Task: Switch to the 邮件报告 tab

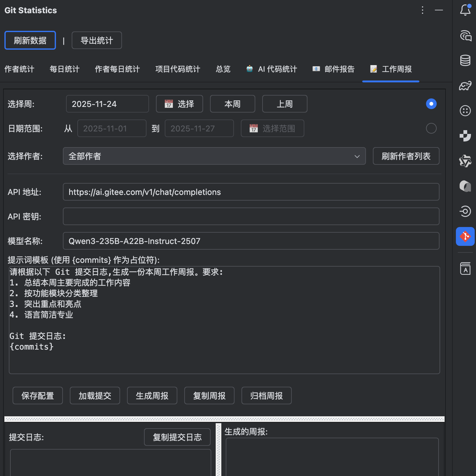Action: (x=333, y=69)
